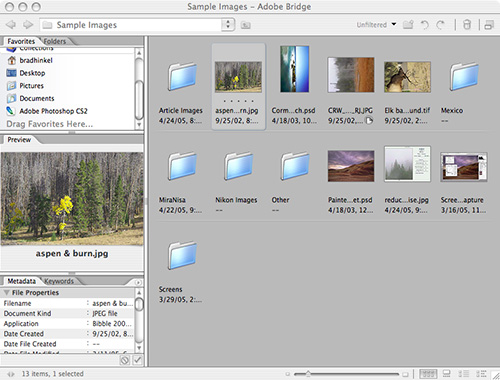Select the Article Images folder
Viewport: 500px width, 380px height.
tap(181, 77)
